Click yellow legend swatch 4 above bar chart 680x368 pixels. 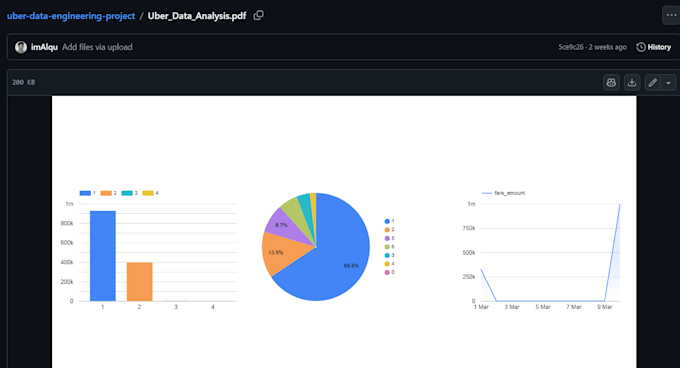[148, 193]
